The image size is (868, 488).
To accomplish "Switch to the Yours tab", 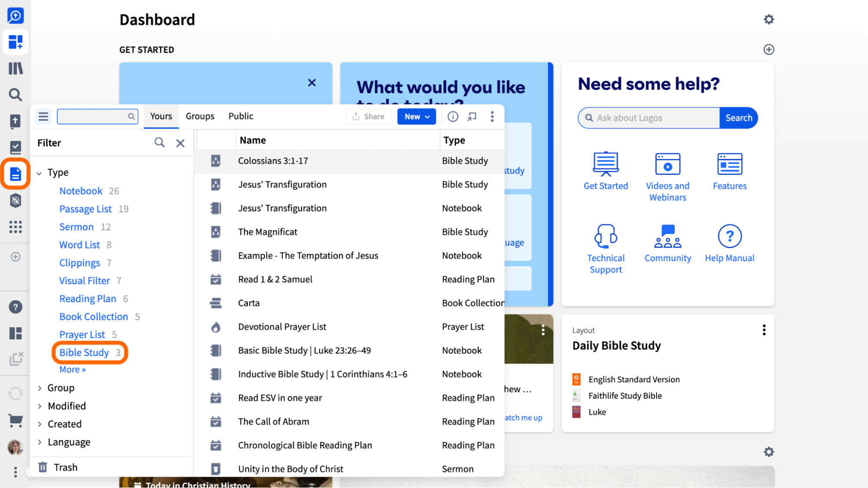I will click(161, 116).
